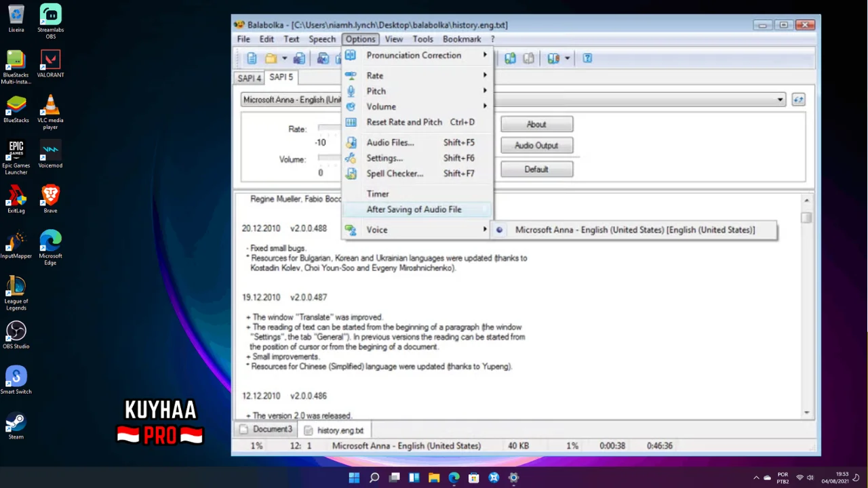Open the Brave desktop icon
The height and width of the screenshot is (488, 868).
click(51, 199)
